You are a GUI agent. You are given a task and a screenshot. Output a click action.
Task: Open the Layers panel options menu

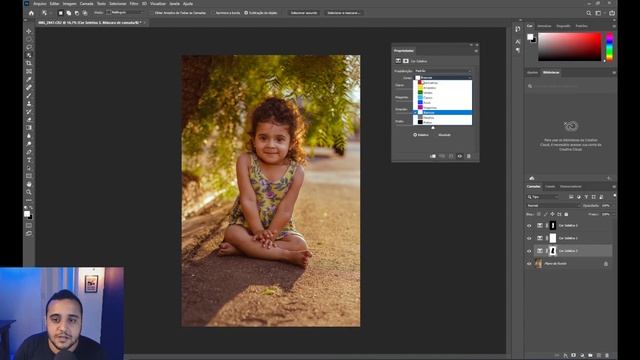click(x=614, y=187)
